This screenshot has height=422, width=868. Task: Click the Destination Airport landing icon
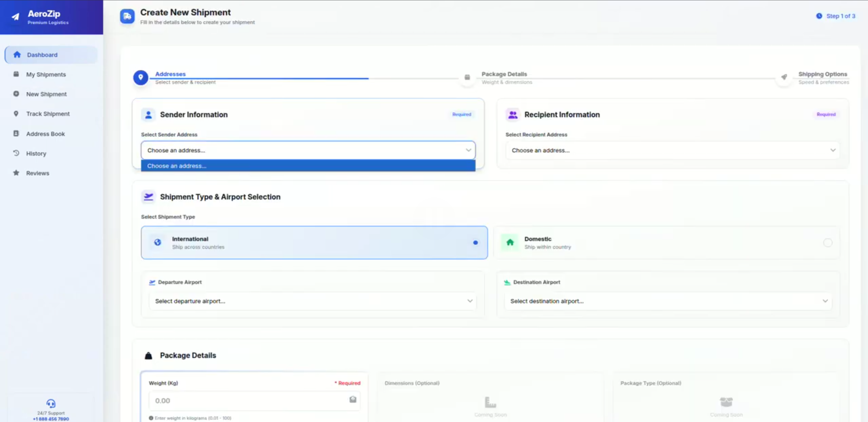[x=507, y=282]
